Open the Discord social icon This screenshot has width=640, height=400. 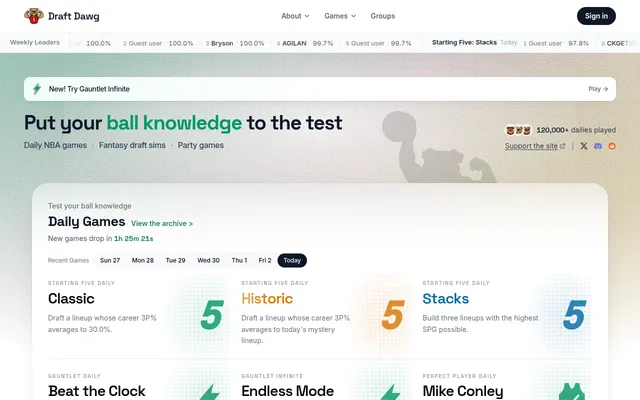coord(598,146)
